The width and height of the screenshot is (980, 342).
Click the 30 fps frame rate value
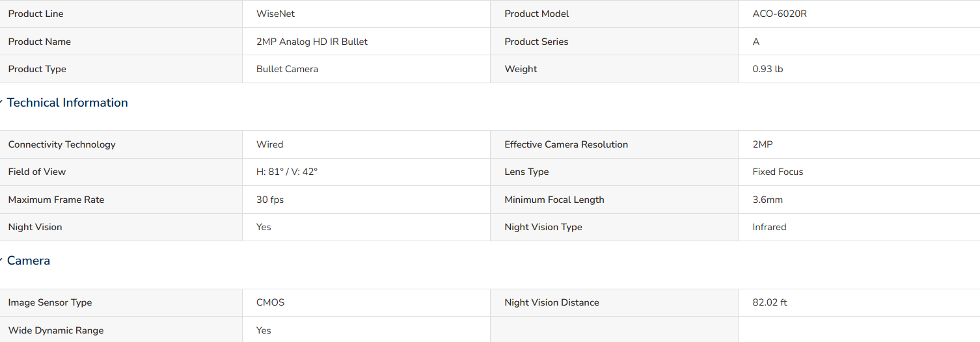270,200
